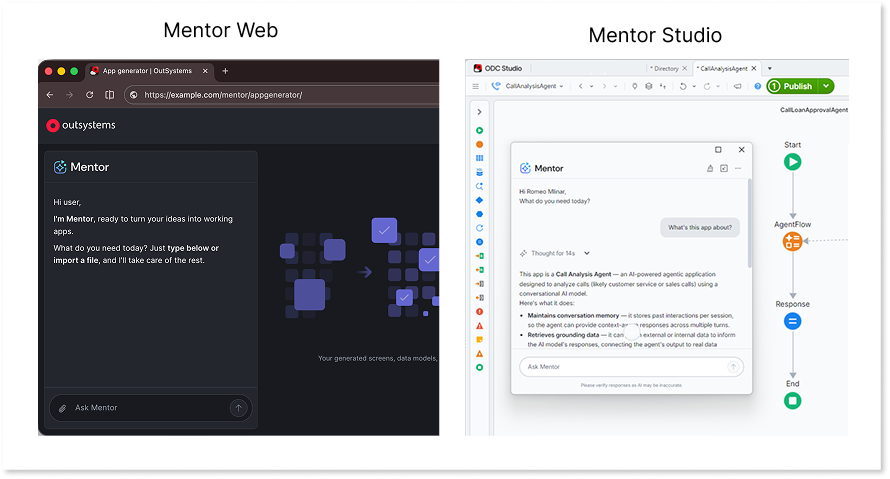Open the Publish options dropdown arrow

click(826, 86)
